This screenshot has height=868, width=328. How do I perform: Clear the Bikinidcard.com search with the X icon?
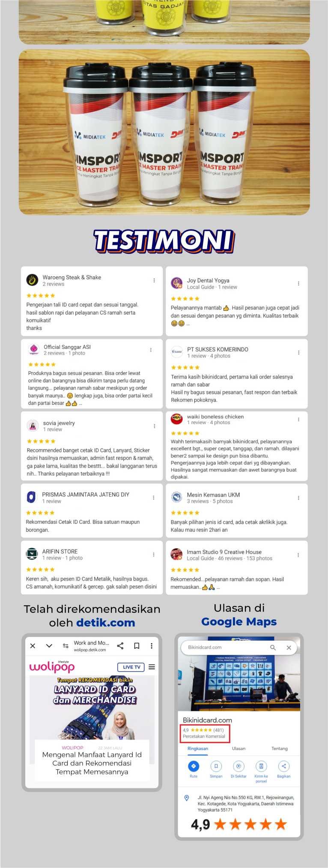[x=289, y=648]
